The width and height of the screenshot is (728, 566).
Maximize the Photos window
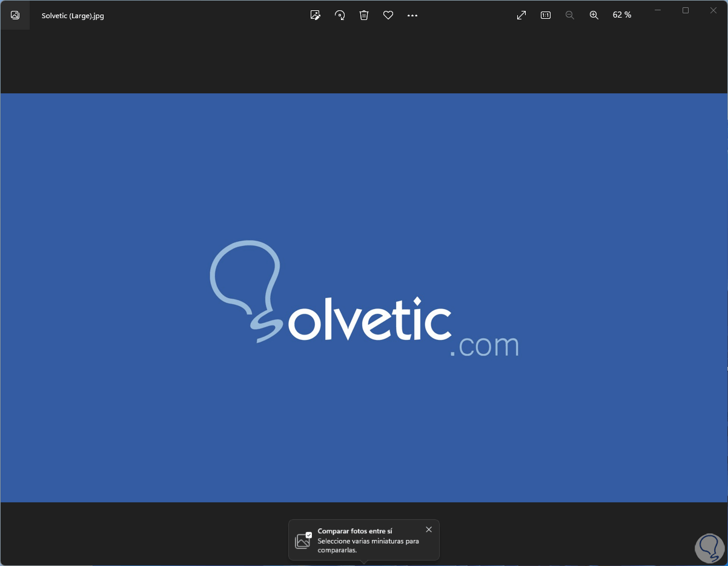[x=686, y=10]
